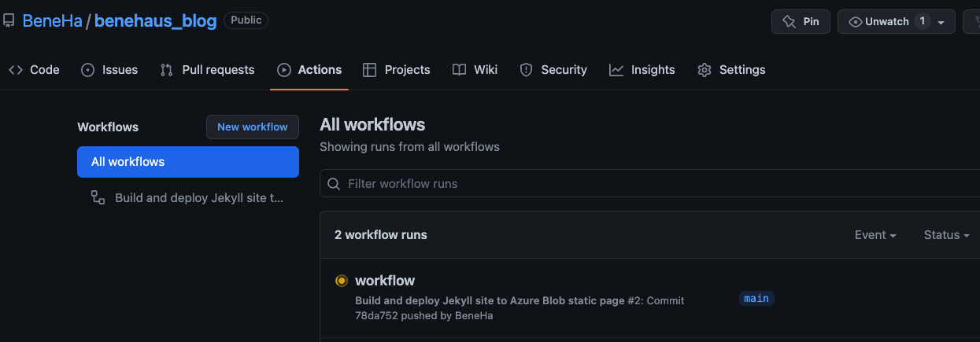The height and width of the screenshot is (342, 980).
Task: Click the Build and deploy Jekyll run name
Action: click(490, 300)
